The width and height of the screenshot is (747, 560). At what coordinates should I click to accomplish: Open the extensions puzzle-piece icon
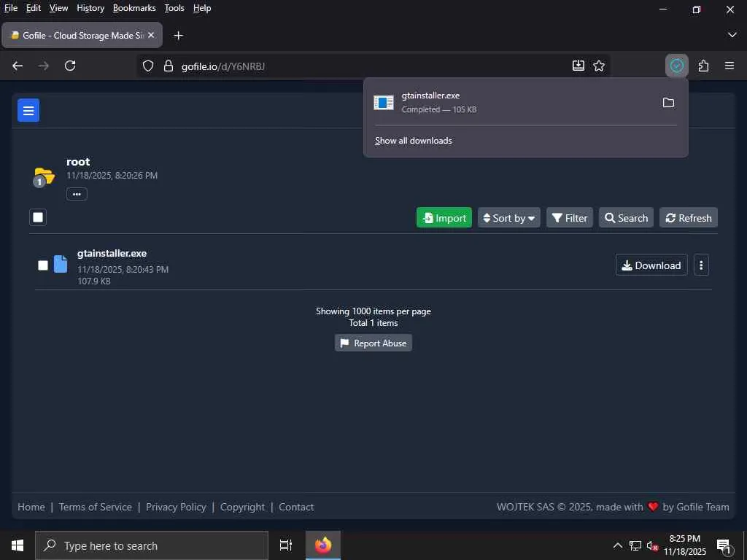click(x=703, y=66)
